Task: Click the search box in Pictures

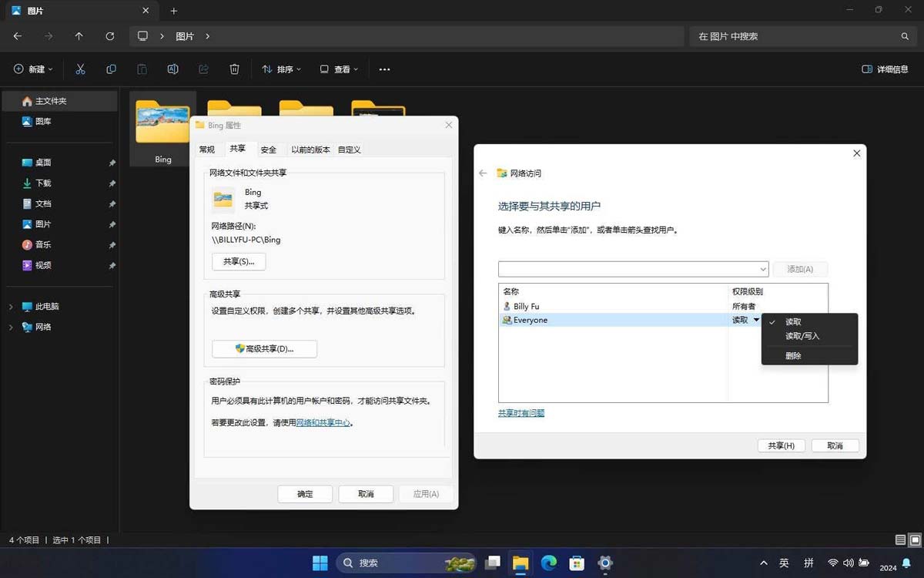Action: (797, 36)
